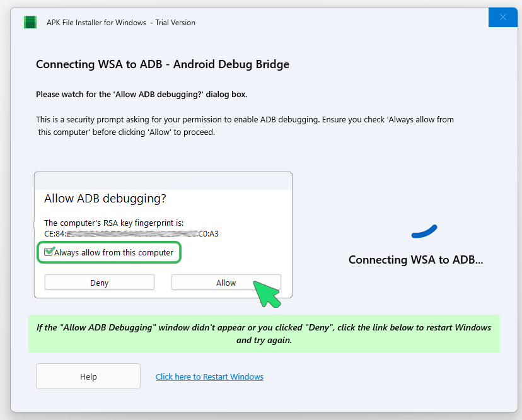The height and width of the screenshot is (420, 522).
Task: Click the 'Connecting WSA to ADB' main heading
Action: tap(163, 64)
